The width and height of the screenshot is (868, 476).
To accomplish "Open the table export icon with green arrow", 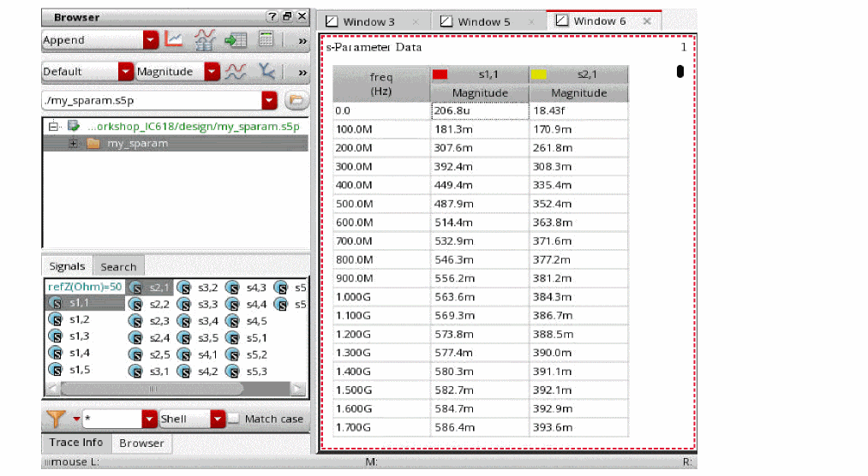I will pos(235,39).
